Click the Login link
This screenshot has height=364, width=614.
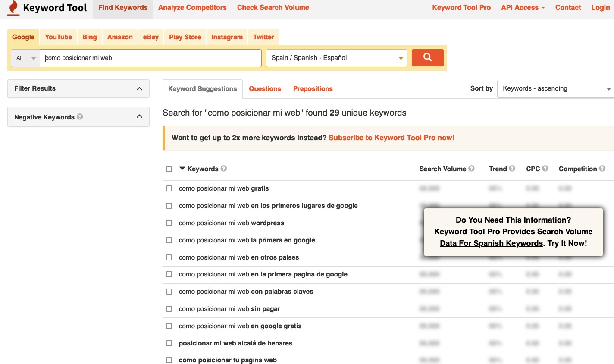tap(601, 8)
